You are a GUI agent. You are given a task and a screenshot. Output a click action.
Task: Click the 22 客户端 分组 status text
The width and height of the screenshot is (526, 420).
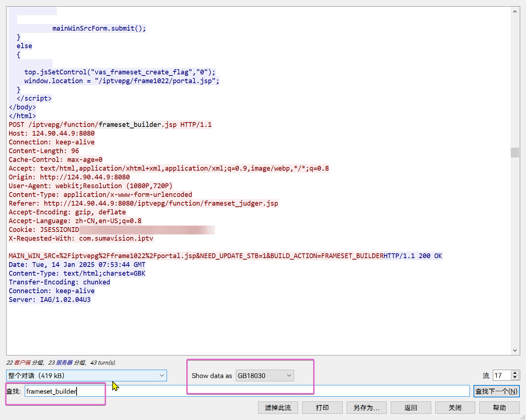[24, 362]
